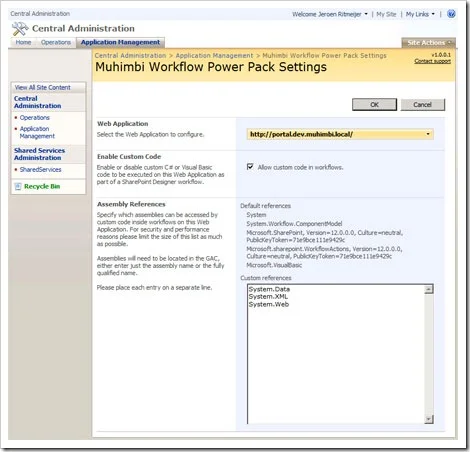Click the v1.0.0.1 version text
Screen dimensions: 470x452
coord(441,55)
